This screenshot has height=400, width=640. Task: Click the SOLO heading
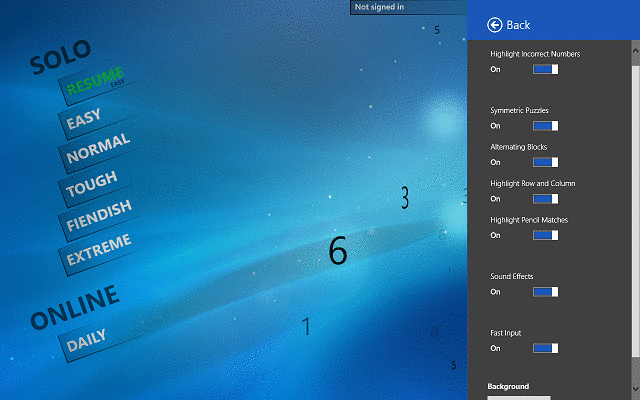point(60,57)
